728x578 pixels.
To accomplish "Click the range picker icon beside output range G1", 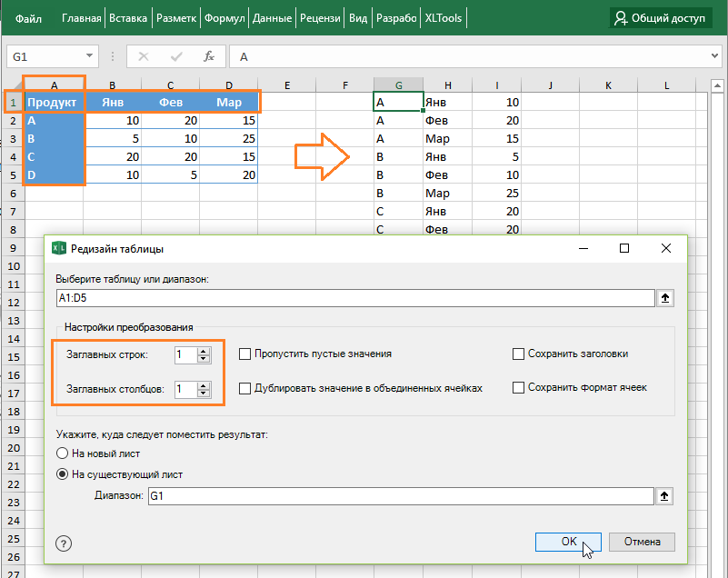I will 665,495.
